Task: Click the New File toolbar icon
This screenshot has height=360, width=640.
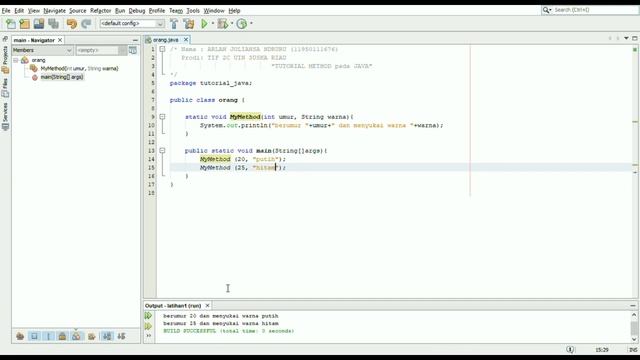Action: 11,24
